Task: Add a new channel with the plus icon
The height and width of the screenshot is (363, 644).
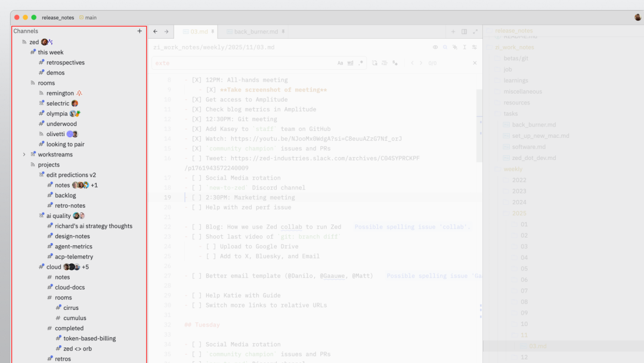Action: tap(140, 31)
